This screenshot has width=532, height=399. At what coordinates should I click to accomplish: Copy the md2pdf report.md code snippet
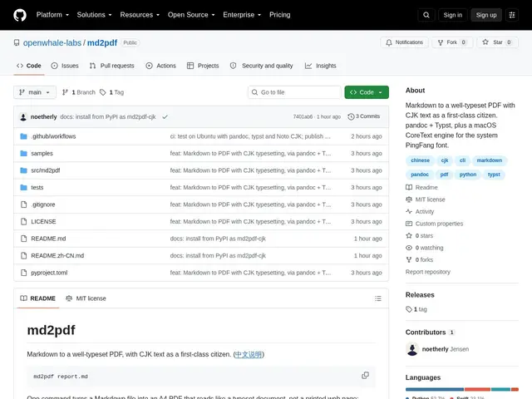tap(365, 376)
